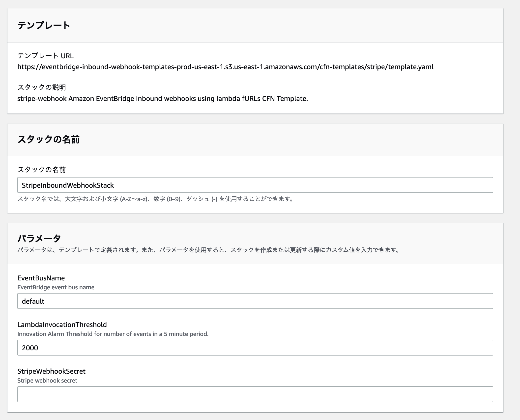
Task: Click the パラメータ description sentence under heading
Action: pyautogui.click(x=209, y=250)
